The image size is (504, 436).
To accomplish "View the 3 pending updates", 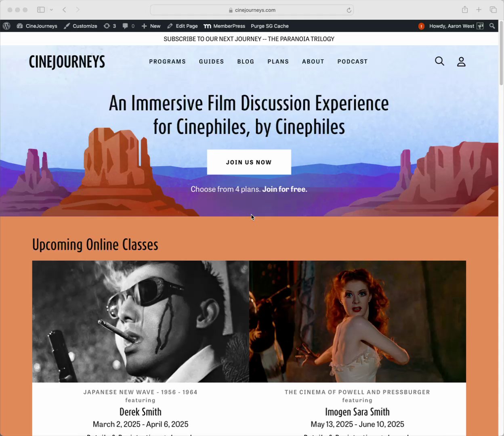I will point(110,26).
